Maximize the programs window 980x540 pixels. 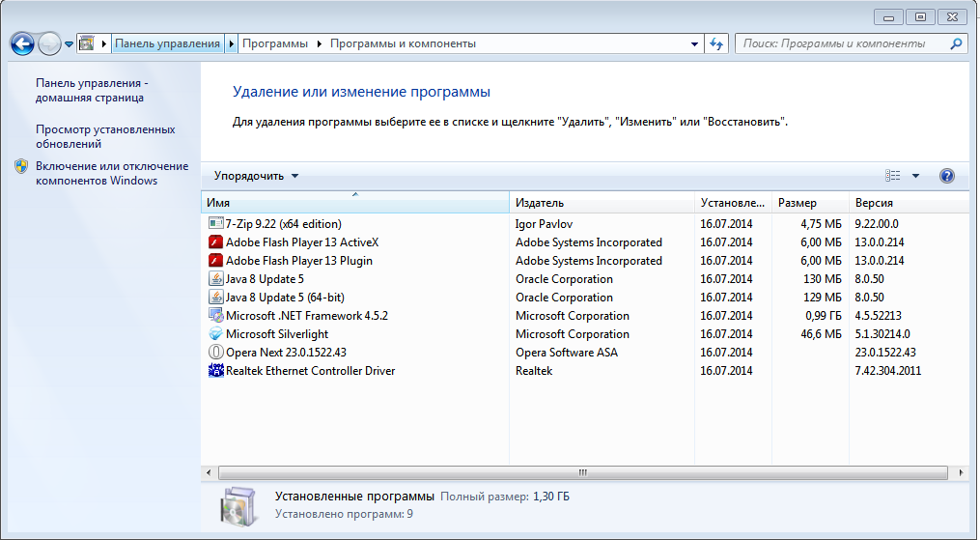point(921,17)
